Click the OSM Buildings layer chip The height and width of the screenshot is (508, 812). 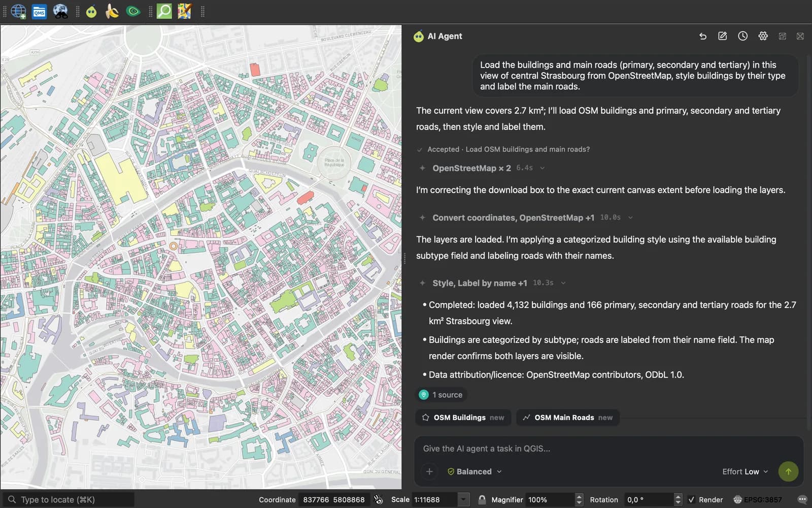463,418
